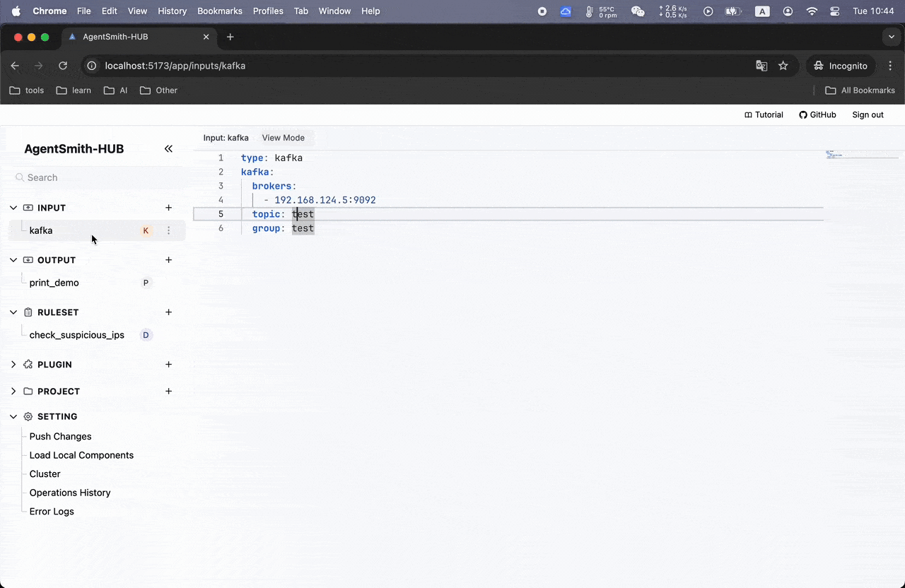Open Push Changes under SETTING
The width and height of the screenshot is (905, 588).
(x=60, y=437)
